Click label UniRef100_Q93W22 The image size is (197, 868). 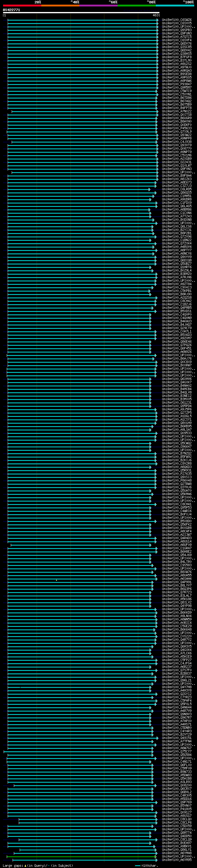(176, 135)
